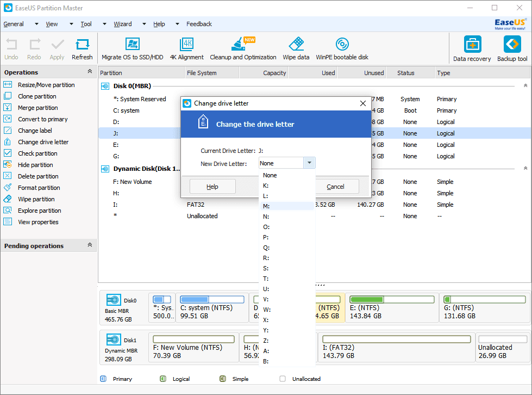Click the Cancel button in dialog
Viewport: 532px width, 395px height.
click(335, 187)
